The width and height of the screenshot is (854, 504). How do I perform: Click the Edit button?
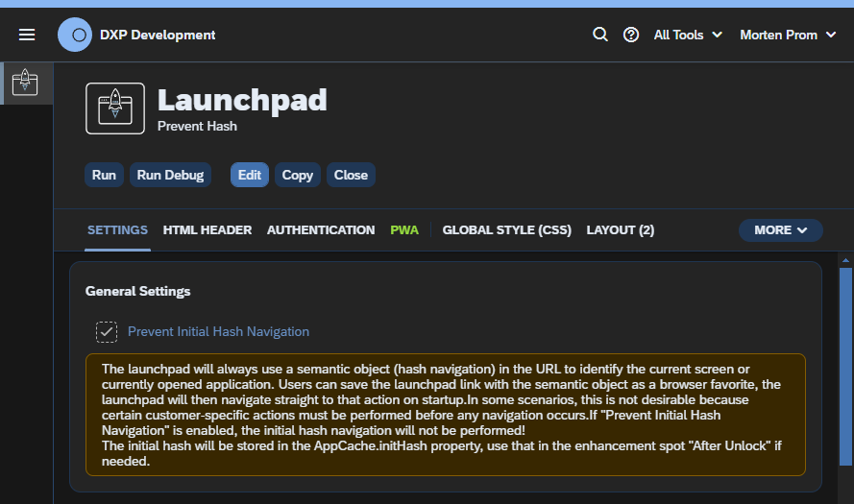pyautogui.click(x=250, y=175)
